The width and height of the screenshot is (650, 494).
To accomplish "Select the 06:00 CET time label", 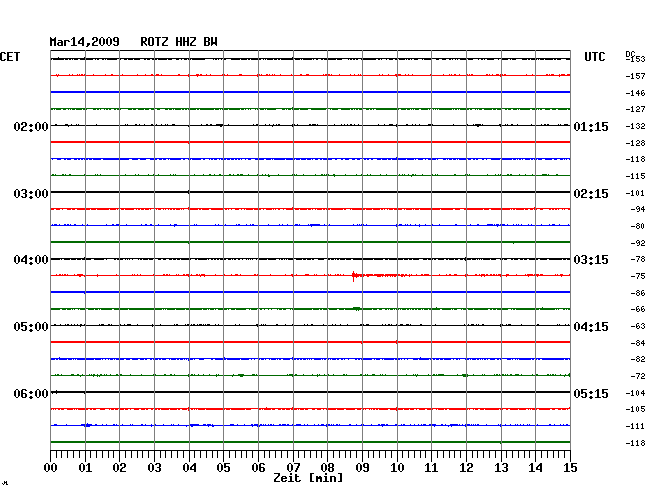I will [31, 393].
